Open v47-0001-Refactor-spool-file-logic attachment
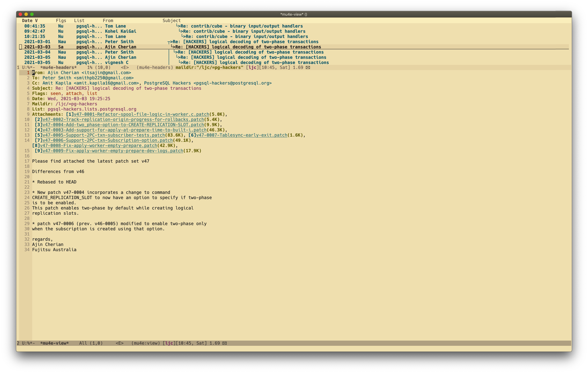The height and width of the screenshot is (373, 588). click(x=141, y=114)
